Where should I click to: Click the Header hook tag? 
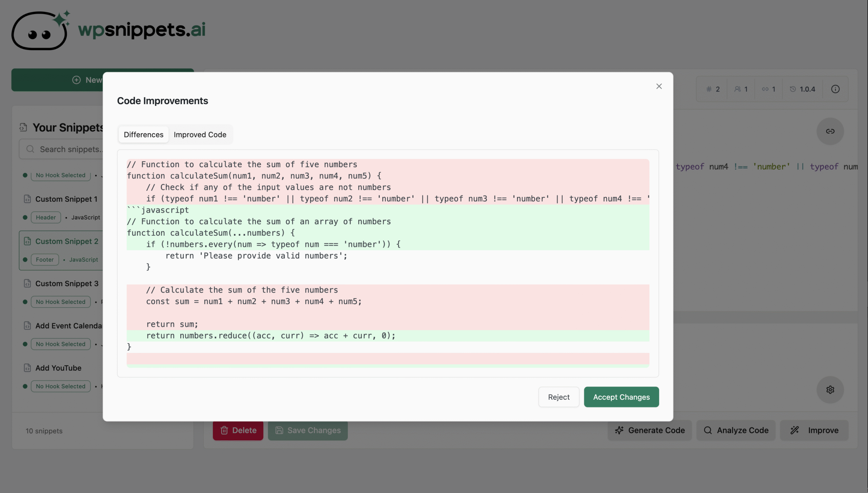point(46,217)
